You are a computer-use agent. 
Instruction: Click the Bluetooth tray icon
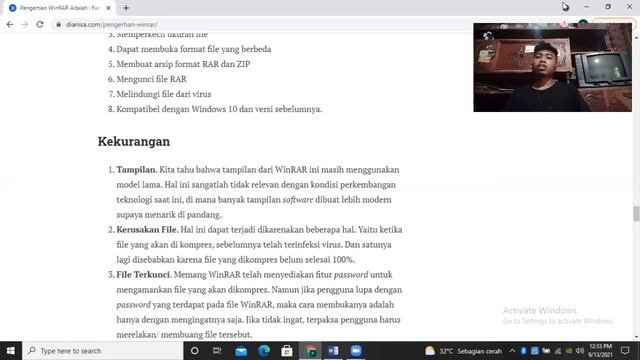523,351
